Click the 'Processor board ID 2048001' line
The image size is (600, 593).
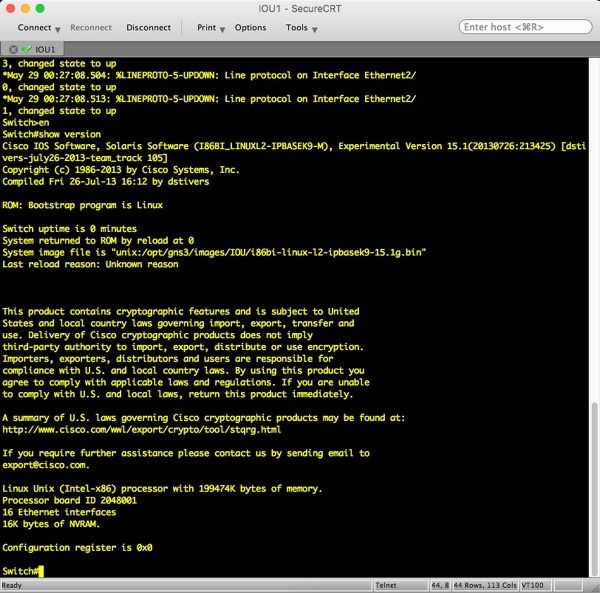click(x=69, y=500)
